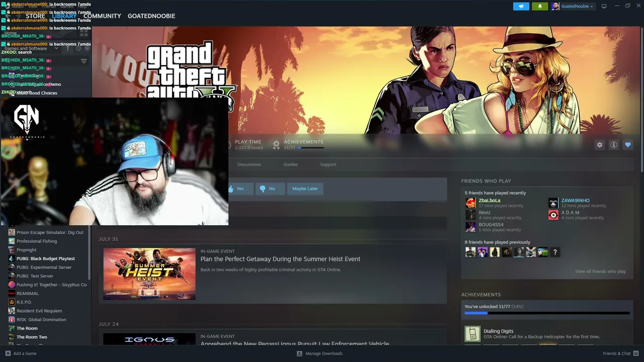Open the Summer Heist Event headline

(x=280, y=259)
